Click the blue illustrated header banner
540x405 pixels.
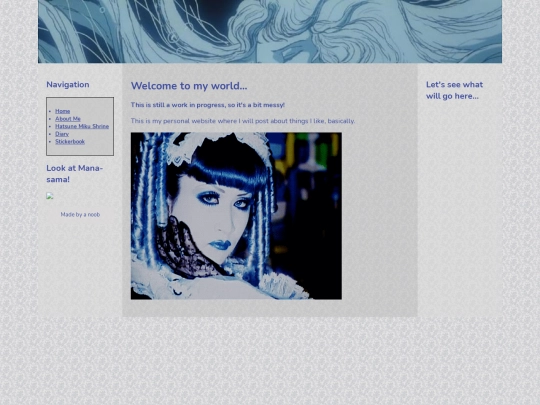click(270, 31)
